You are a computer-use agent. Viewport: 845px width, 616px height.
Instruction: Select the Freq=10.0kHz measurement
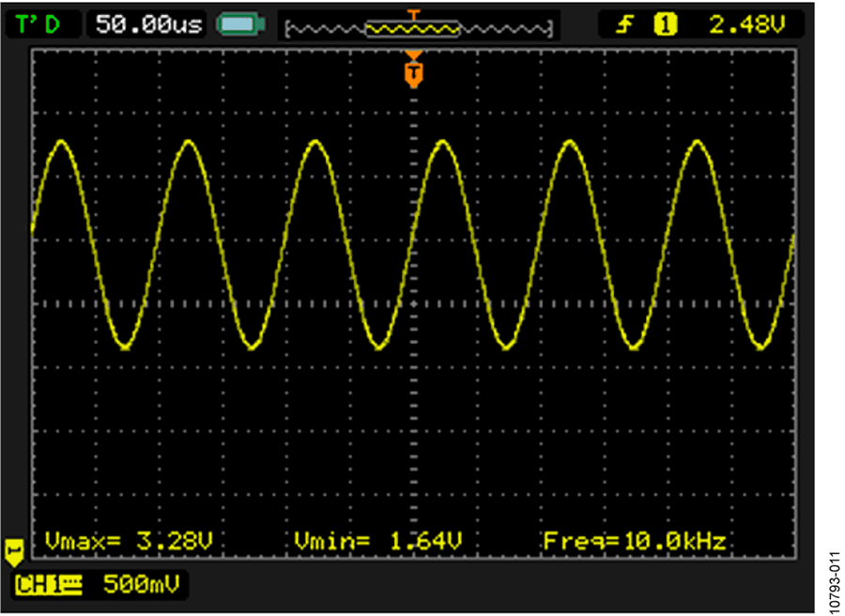634,540
